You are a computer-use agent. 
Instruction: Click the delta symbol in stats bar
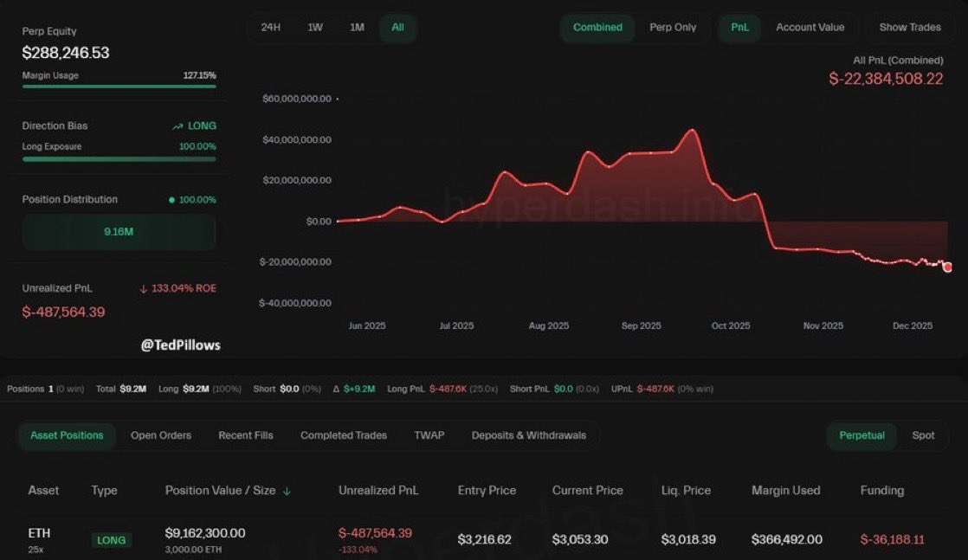(x=336, y=389)
